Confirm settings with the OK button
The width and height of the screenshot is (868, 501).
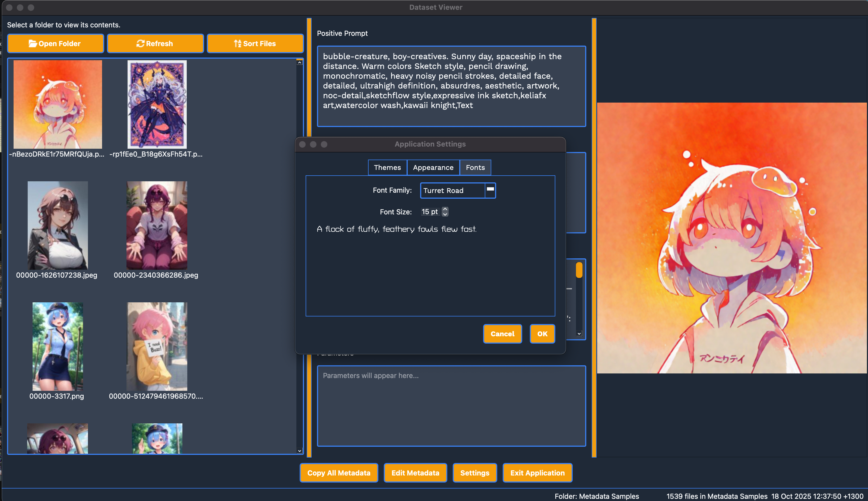pyautogui.click(x=542, y=334)
